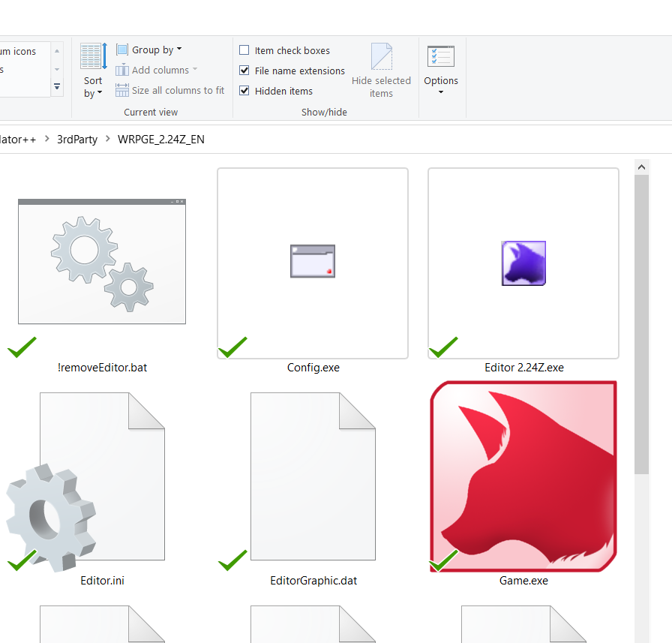672x643 pixels.
Task: Click the Config.exe file name
Action: pos(313,368)
